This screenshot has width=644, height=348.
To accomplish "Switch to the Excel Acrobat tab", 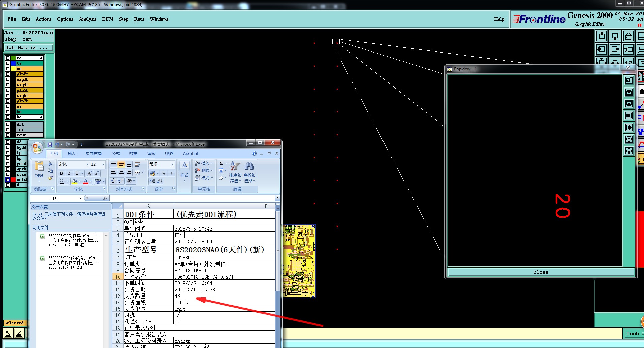I will pyautogui.click(x=191, y=153).
